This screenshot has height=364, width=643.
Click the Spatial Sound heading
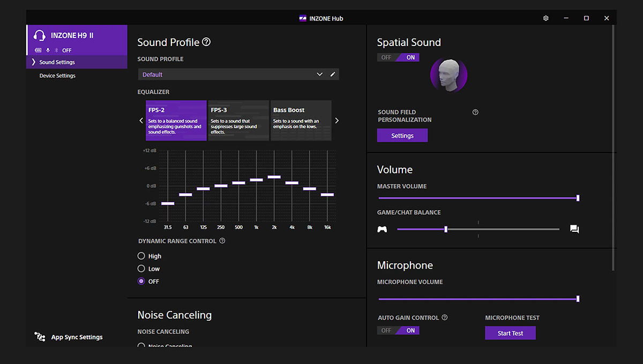(x=409, y=42)
